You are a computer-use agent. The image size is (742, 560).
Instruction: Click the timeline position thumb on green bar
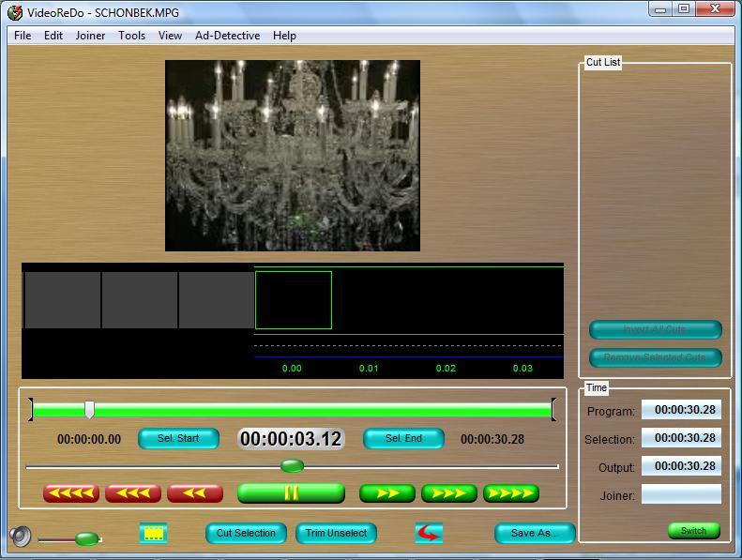[x=89, y=410]
